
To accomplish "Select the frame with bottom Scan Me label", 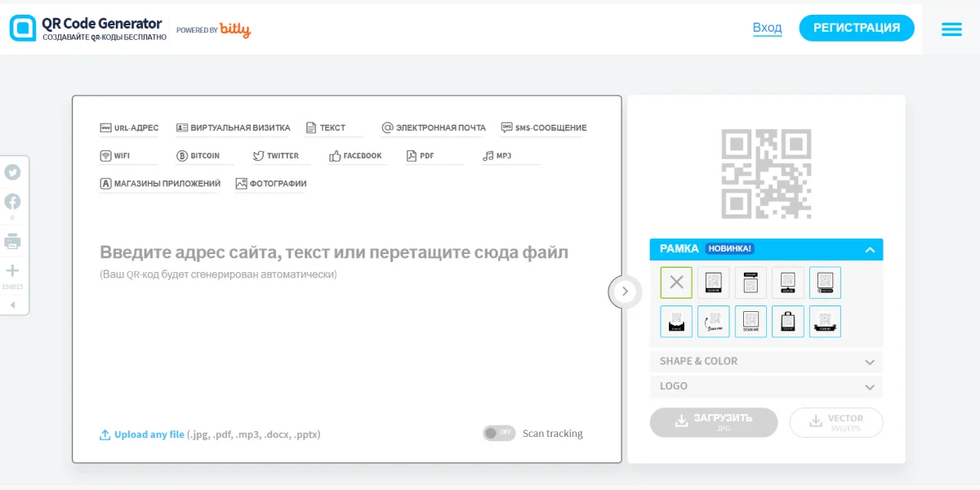I will pos(714,283).
